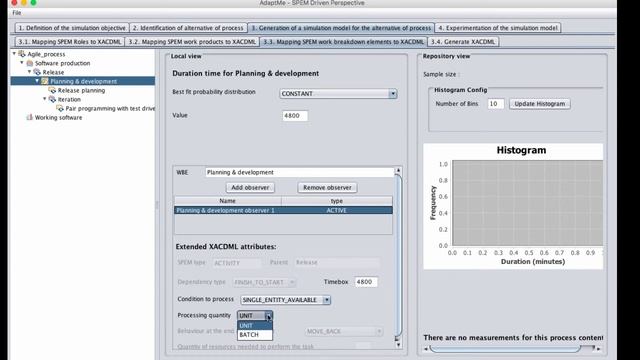This screenshot has height=360, width=640.
Task: Select the Release tree item
Action: [x=53, y=72]
